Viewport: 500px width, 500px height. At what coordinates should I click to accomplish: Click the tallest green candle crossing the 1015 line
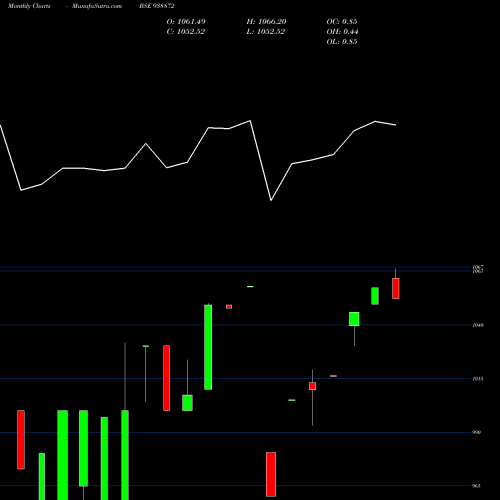click(x=208, y=347)
